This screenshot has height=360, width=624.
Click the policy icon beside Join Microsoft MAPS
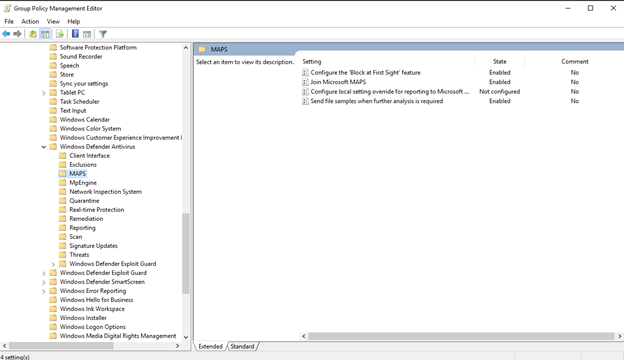pos(305,82)
